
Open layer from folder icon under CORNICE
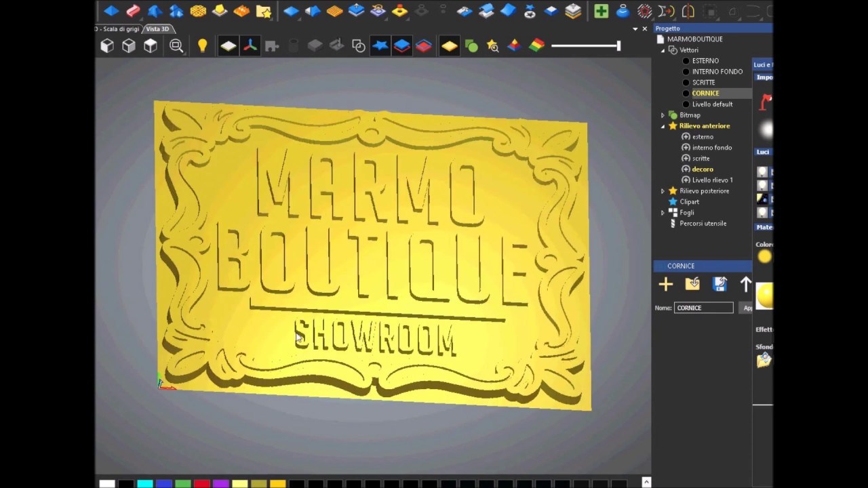coord(692,285)
